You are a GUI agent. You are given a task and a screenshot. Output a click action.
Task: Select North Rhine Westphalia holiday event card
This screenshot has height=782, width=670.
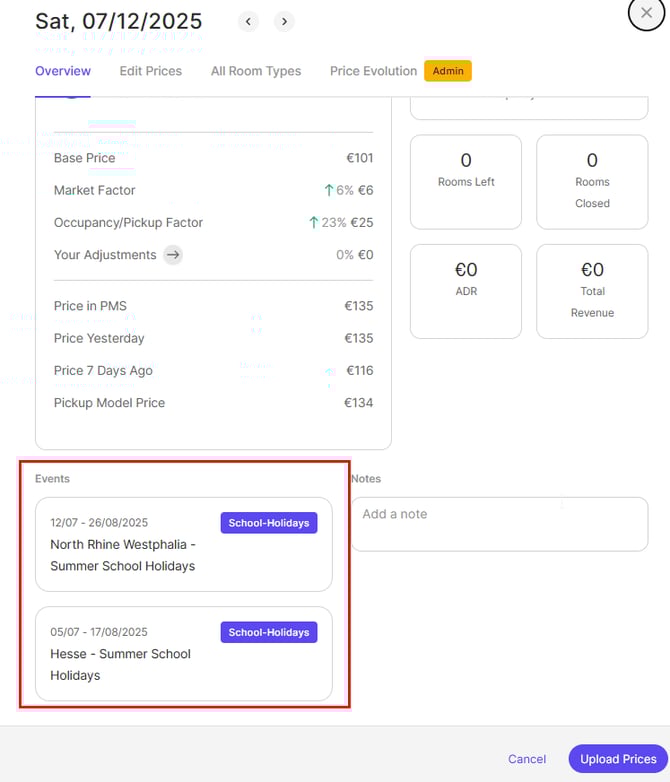coord(184,545)
